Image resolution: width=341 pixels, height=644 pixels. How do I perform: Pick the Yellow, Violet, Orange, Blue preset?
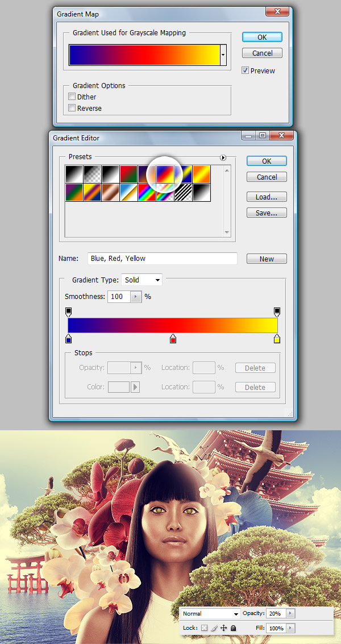(93, 192)
